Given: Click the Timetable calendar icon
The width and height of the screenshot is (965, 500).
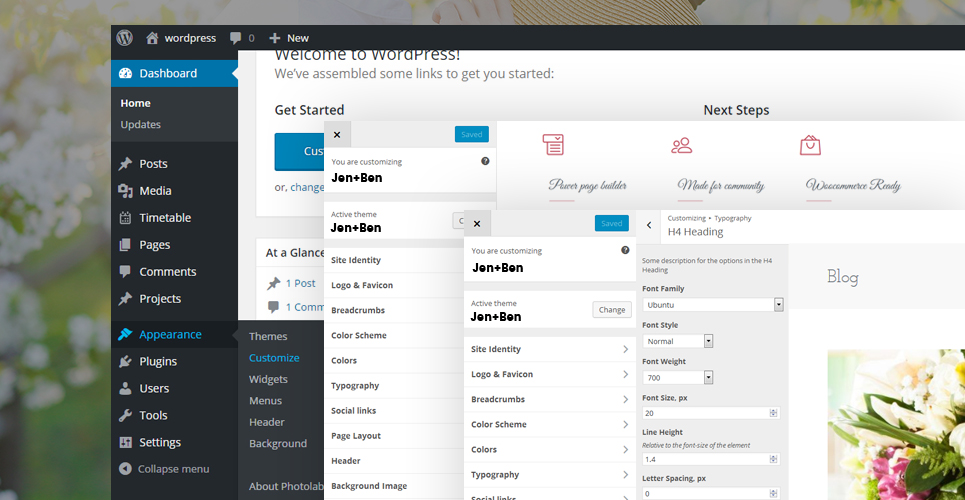Looking at the screenshot, I should click(x=126, y=218).
